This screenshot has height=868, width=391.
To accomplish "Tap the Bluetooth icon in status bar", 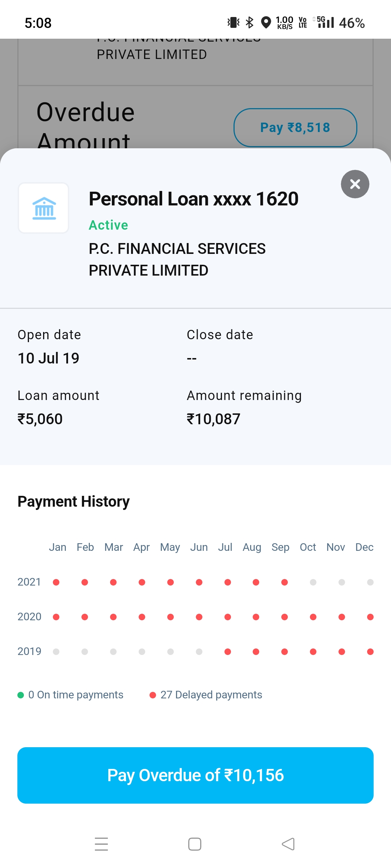I will (249, 22).
